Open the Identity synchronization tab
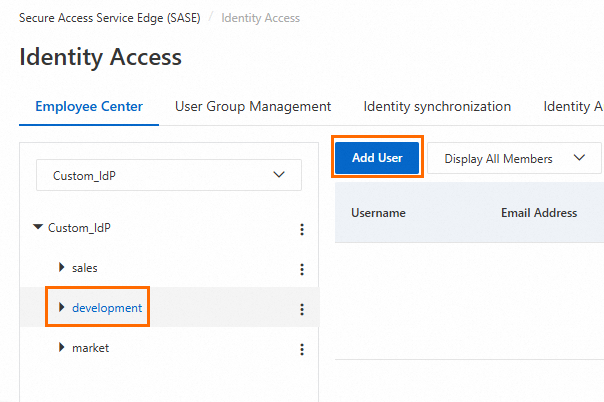Viewport: 604px width, 402px height. (437, 106)
